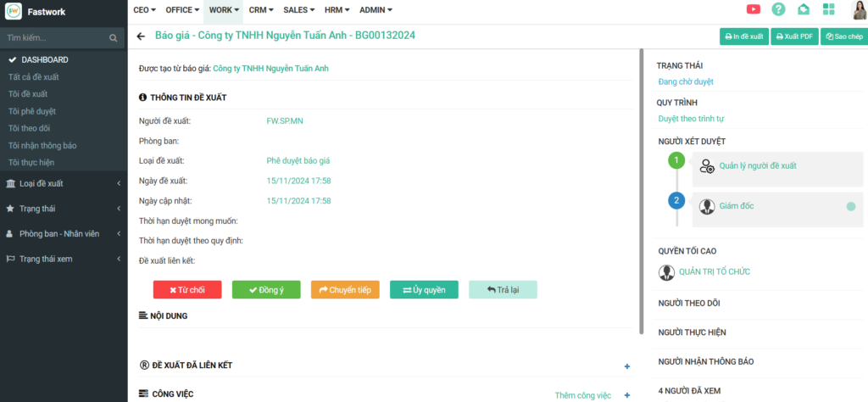Open the SALES menu
The width and height of the screenshot is (868, 402).
pyautogui.click(x=299, y=9)
